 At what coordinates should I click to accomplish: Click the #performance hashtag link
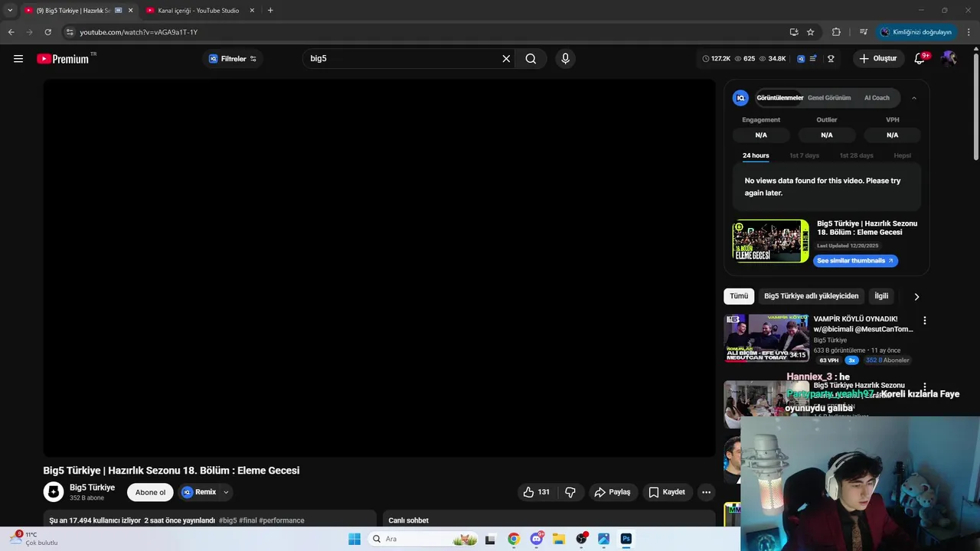pos(282,520)
